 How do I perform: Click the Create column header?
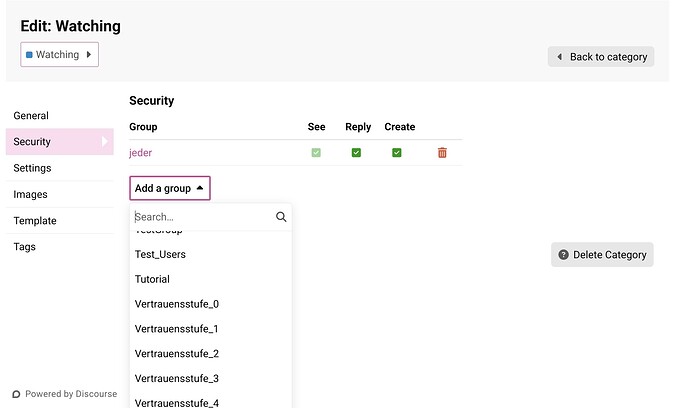(x=400, y=127)
